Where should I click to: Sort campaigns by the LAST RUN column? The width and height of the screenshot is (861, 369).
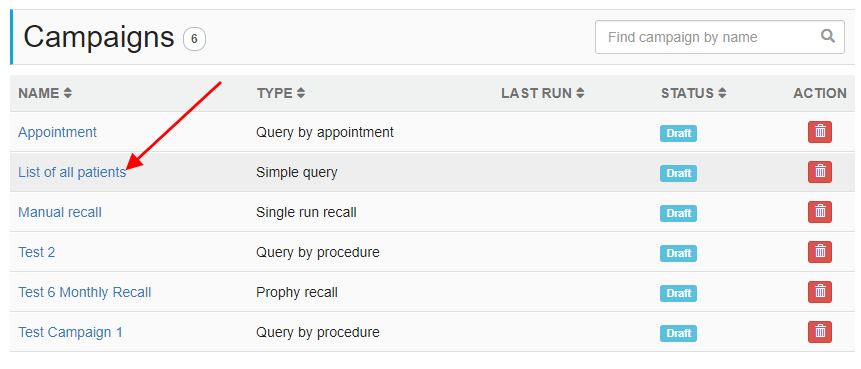(543, 93)
